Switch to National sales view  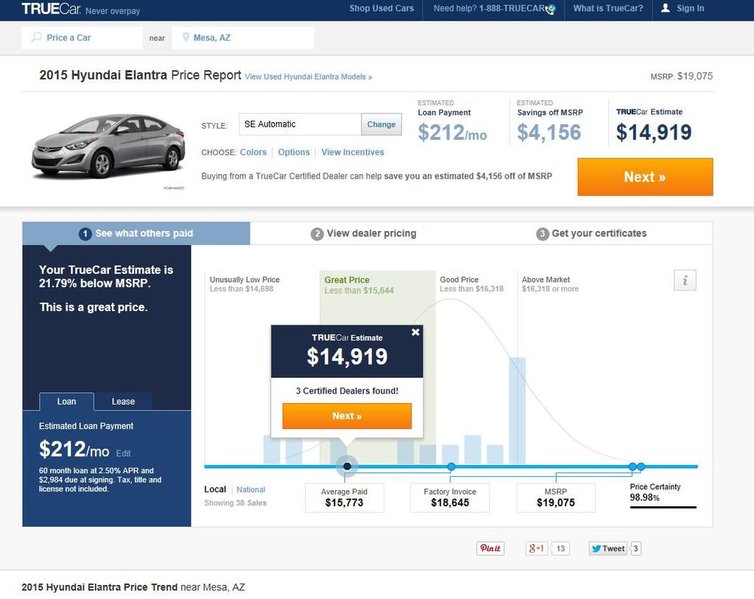[251, 489]
